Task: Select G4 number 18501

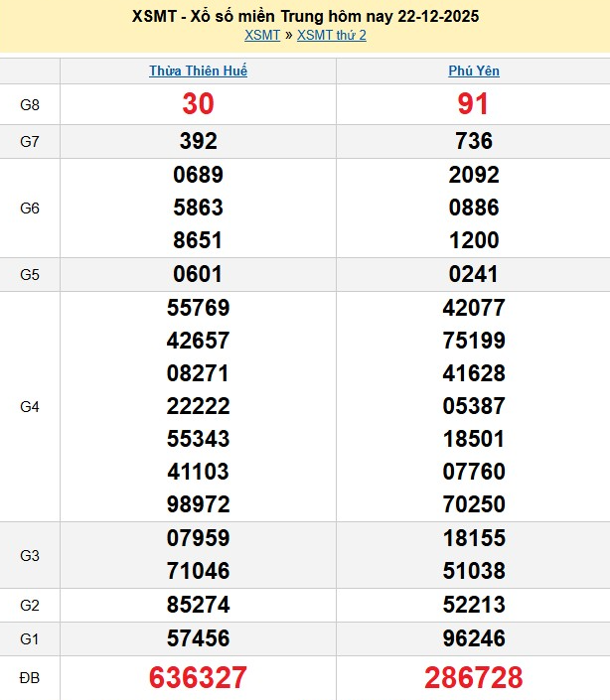Action: pyautogui.click(x=474, y=439)
